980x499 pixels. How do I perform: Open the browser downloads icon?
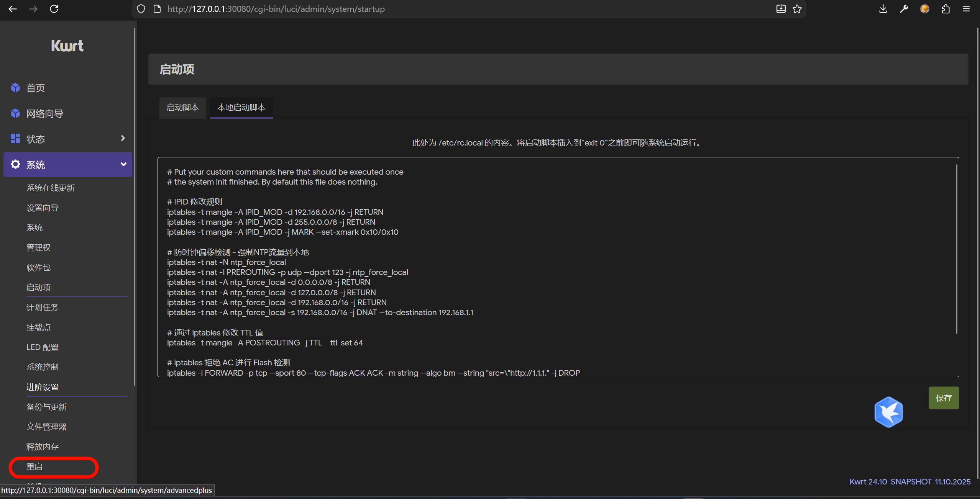(883, 9)
